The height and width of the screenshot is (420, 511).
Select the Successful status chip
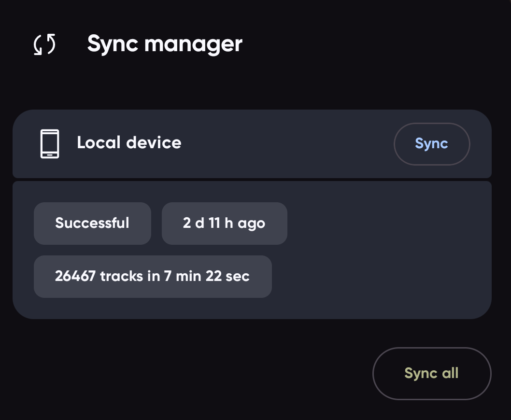tap(92, 223)
